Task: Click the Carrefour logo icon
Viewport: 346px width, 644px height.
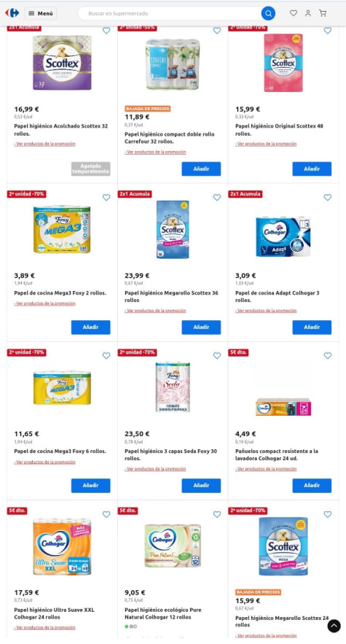Action: [12, 13]
